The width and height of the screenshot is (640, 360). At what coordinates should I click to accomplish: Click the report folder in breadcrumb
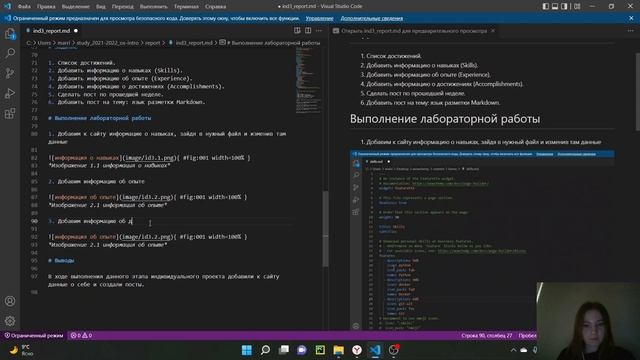click(x=153, y=42)
